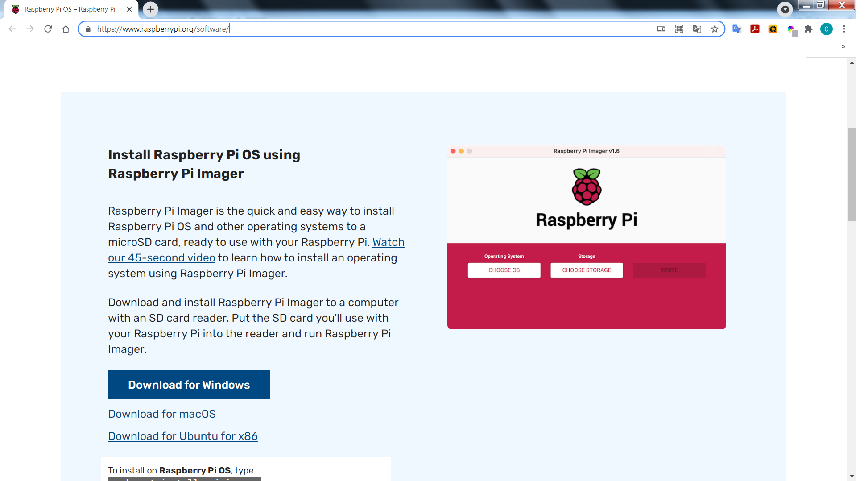Click CHOOSE STORAGE in Imager image
Image resolution: width=868 pixels, height=481 pixels.
[587, 270]
